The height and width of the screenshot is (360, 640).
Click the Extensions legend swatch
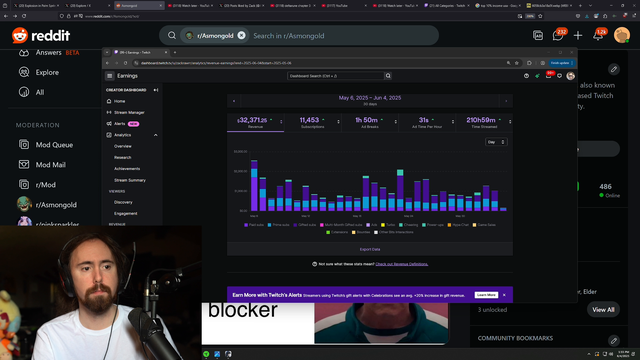point(328,232)
